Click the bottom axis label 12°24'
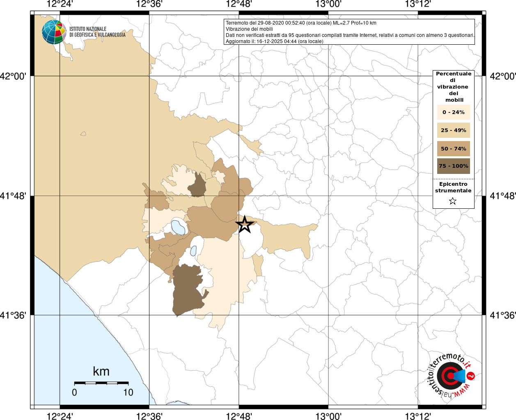The height and width of the screenshot is (420, 516). click(x=60, y=416)
